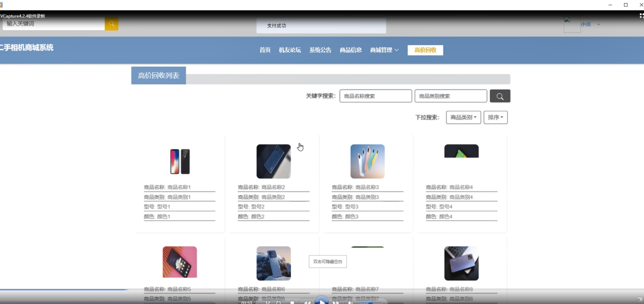The height and width of the screenshot is (304, 644).
Task: Click text 商品名称: 商品名称2
Action: [x=261, y=187]
